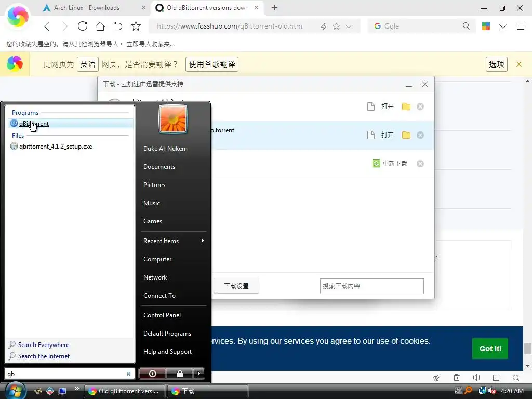Go to the browser home page
Viewport: 532px width, 399px height.
coord(100,26)
